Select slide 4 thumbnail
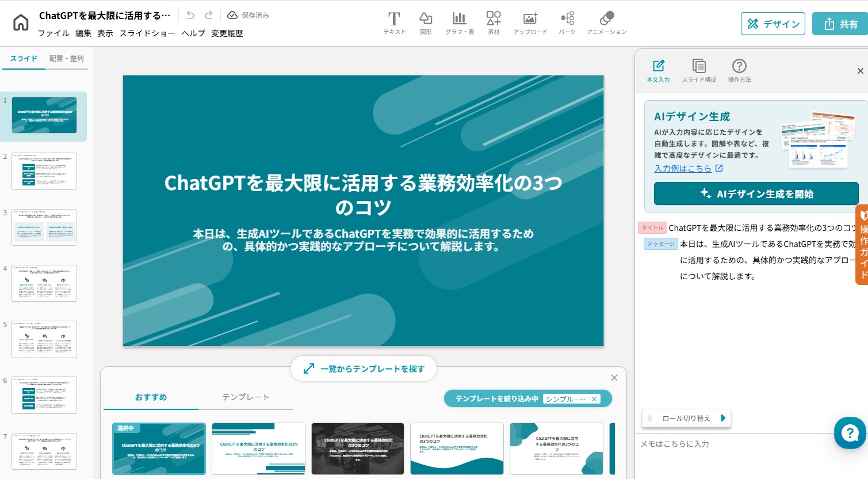The height and width of the screenshot is (479, 868). click(44, 283)
